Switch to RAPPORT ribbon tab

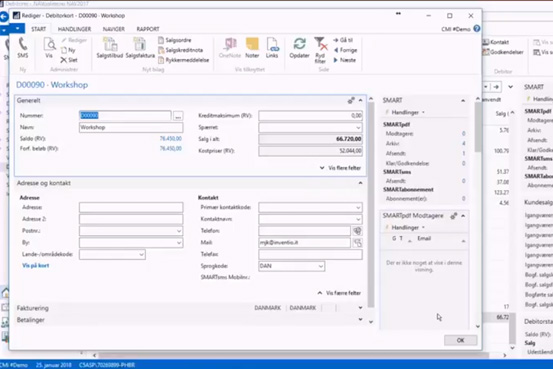(x=148, y=29)
